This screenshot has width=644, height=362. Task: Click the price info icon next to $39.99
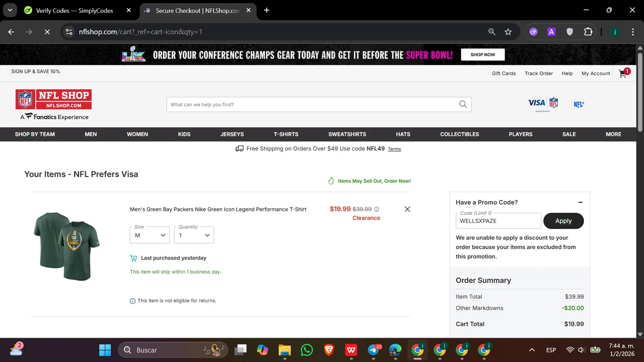[377, 209]
